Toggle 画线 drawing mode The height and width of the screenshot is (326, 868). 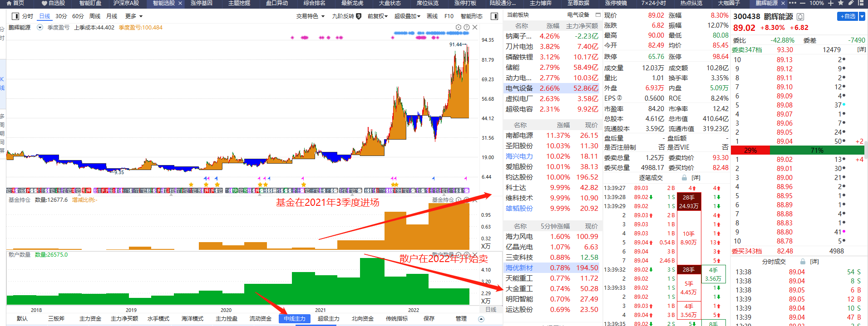click(432, 16)
